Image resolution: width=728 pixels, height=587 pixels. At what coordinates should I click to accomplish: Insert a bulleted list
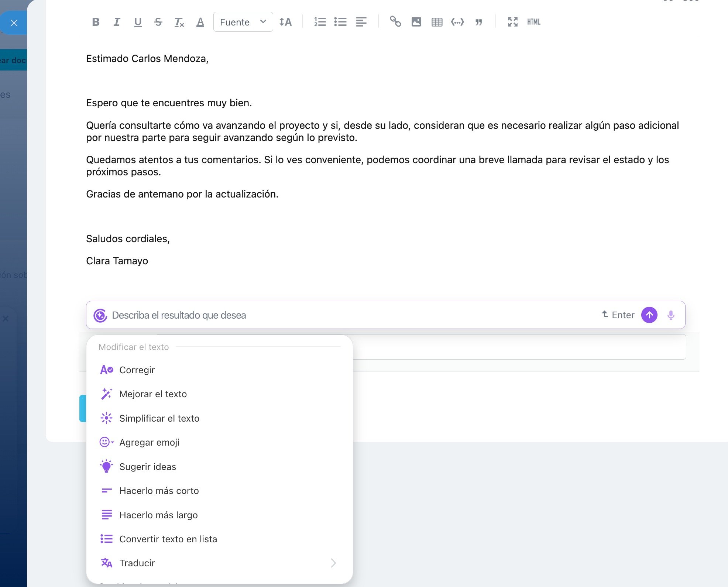[x=340, y=22]
